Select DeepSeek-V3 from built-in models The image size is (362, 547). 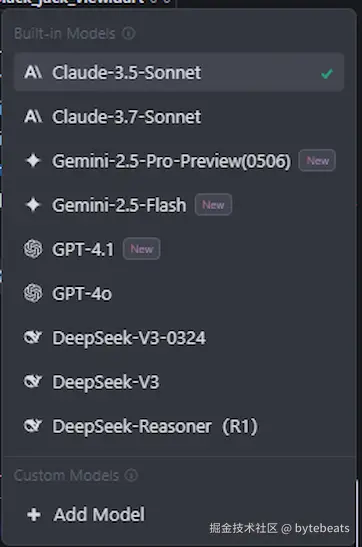[179, 382]
